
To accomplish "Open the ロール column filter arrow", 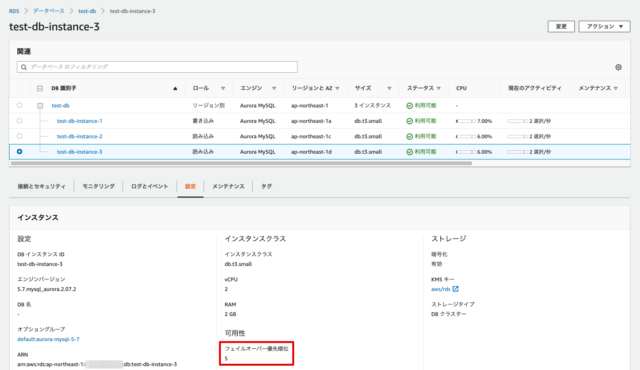I will [x=223, y=88].
